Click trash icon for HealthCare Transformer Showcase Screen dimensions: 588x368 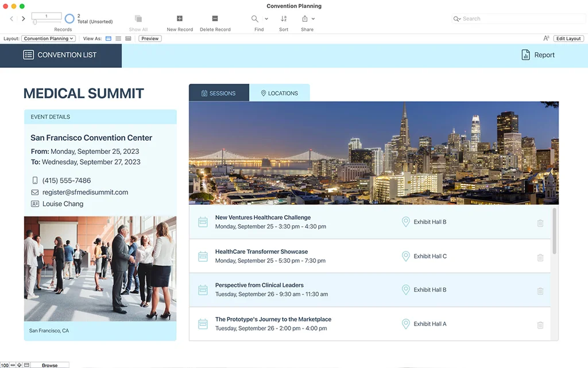pos(540,258)
